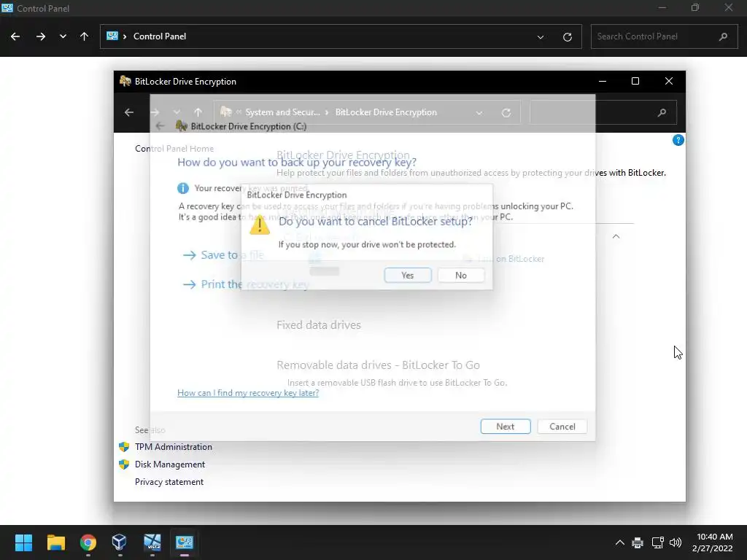747x560 pixels.
Task: Show hidden system tray icons
Action: pyautogui.click(x=619, y=542)
